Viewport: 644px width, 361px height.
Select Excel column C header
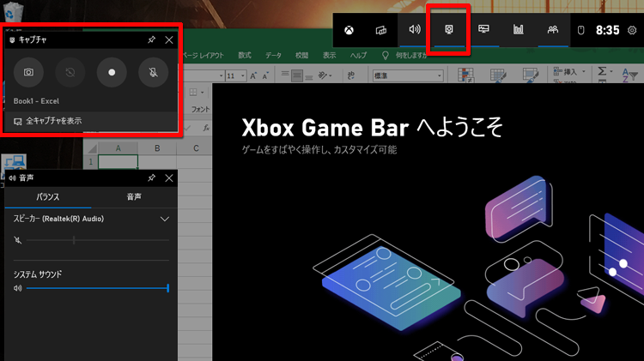pos(196,148)
